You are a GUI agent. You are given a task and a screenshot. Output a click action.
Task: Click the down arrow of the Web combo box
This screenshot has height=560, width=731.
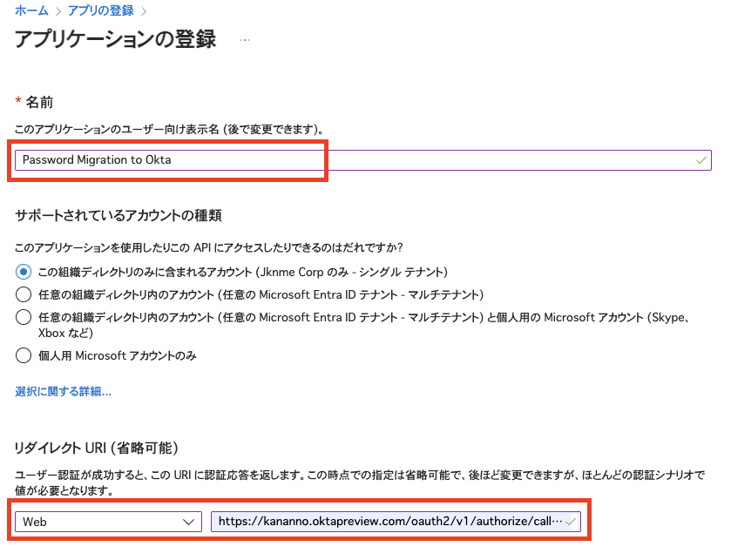click(x=188, y=521)
